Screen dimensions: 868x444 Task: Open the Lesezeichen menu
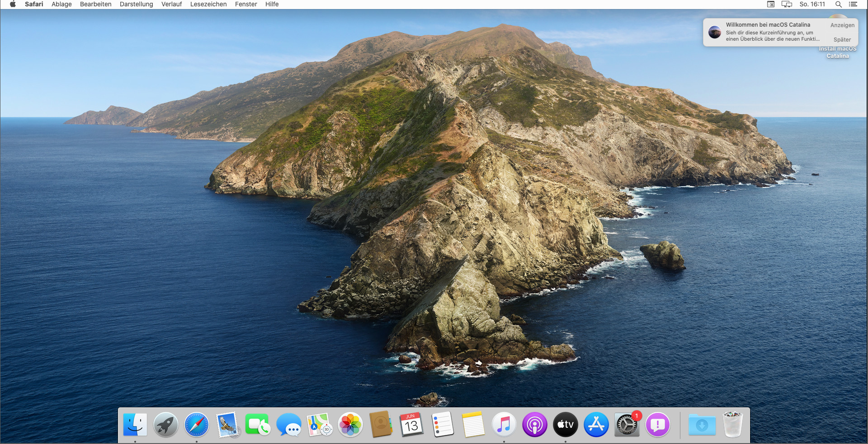pos(208,4)
